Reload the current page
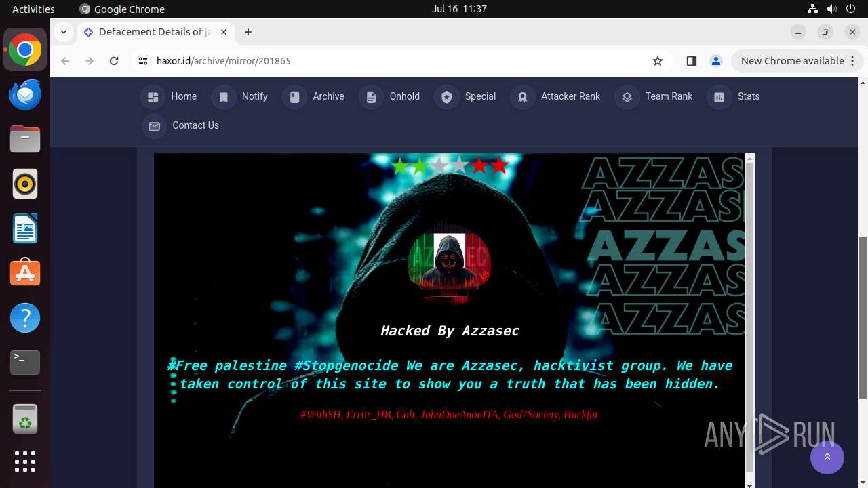Viewport: 868px width, 488px height. [x=114, y=61]
